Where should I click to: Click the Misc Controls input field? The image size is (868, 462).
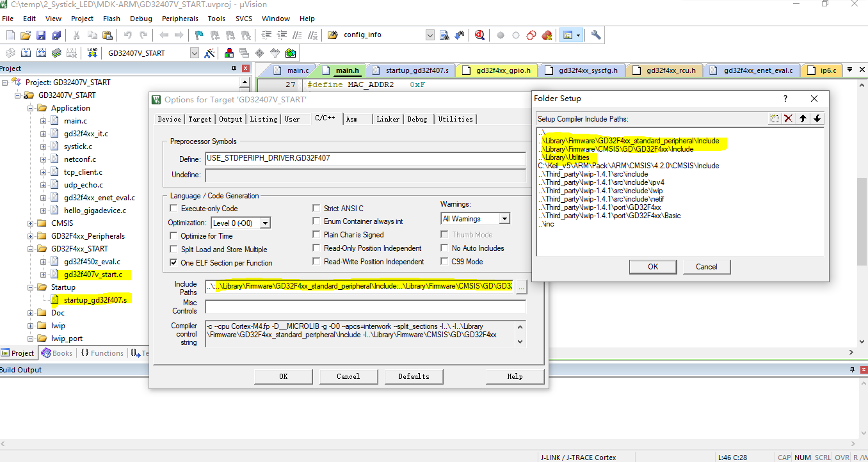pos(365,307)
